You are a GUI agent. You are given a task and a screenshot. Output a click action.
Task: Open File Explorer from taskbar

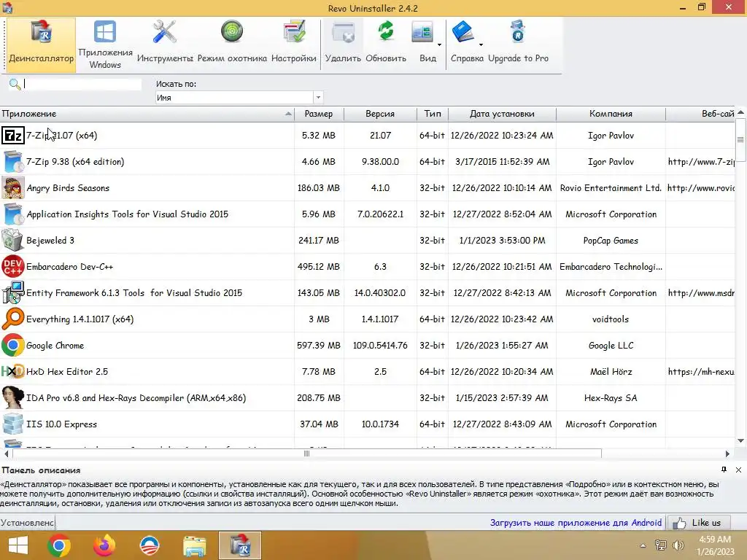pyautogui.click(x=195, y=546)
